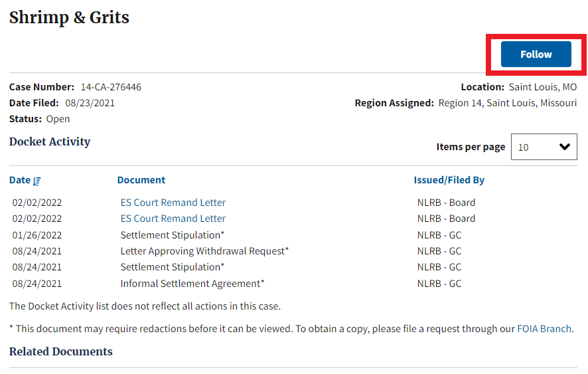The image size is (588, 374).
Task: Sort docket by Date column header
Action: click(20, 180)
